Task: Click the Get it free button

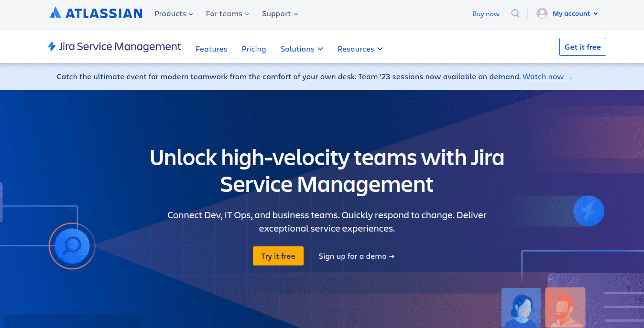Action: click(582, 47)
